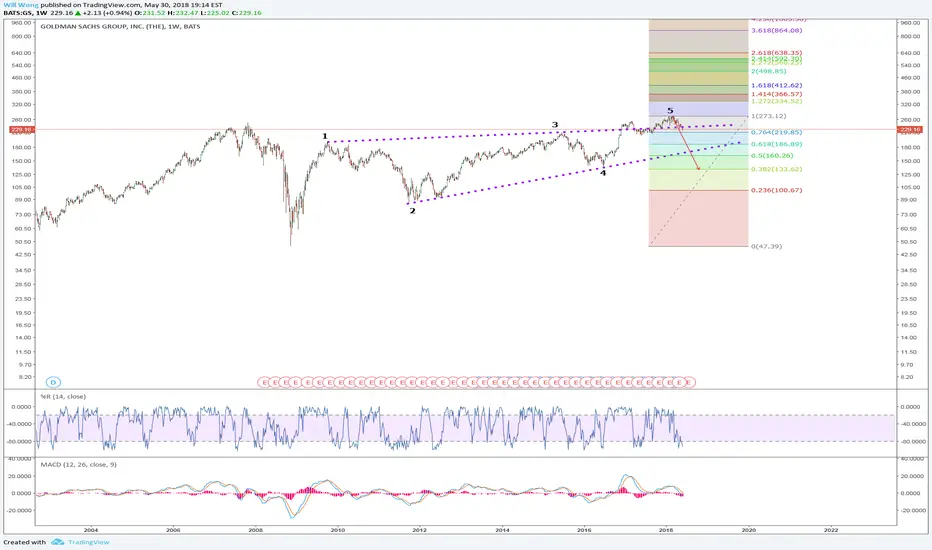Viewport: 932px width, 550px height.
Task: Click the Fib level 2.618(638.35) label
Action: point(776,53)
